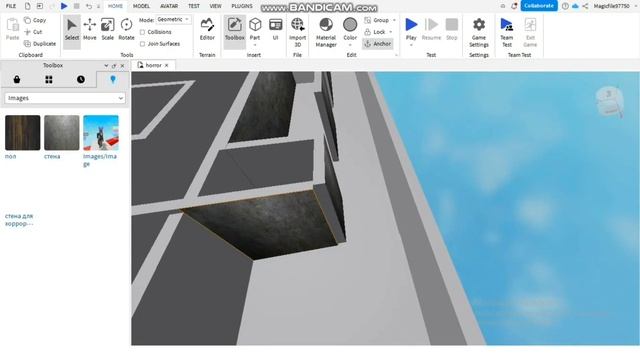Open the Material Manager
Viewport: 640px width, 360px height.
tap(326, 32)
